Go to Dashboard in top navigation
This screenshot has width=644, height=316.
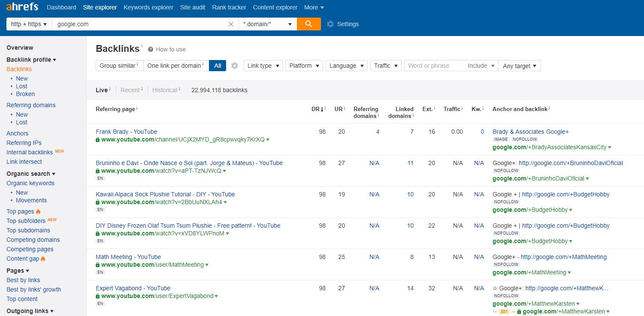tap(61, 7)
